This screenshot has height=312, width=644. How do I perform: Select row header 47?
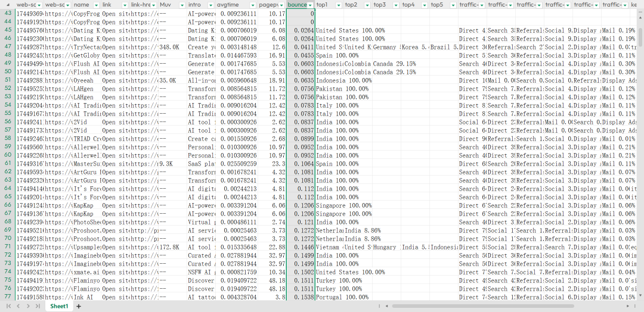(x=7, y=46)
